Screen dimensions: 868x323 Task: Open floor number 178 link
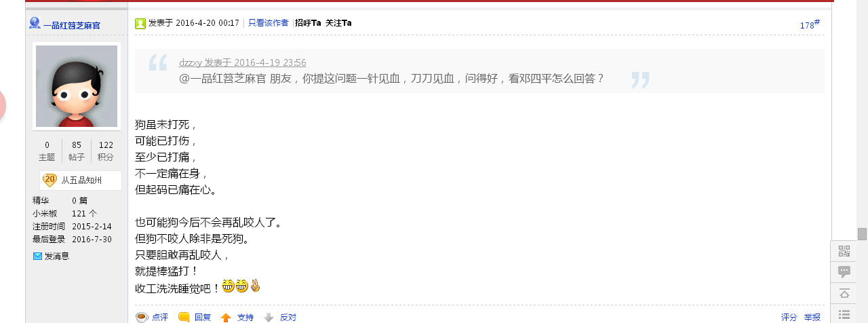click(x=810, y=24)
